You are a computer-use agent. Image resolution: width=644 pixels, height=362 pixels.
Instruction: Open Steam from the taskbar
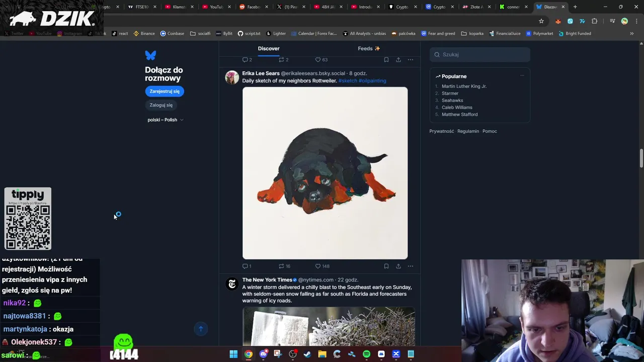pos(307,354)
